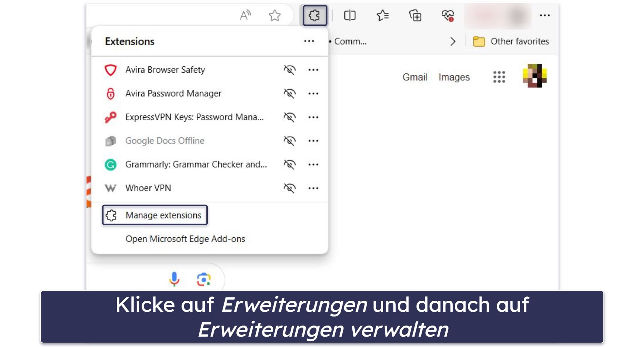Start voice search with microphone icon
644x347 pixels.
(174, 279)
